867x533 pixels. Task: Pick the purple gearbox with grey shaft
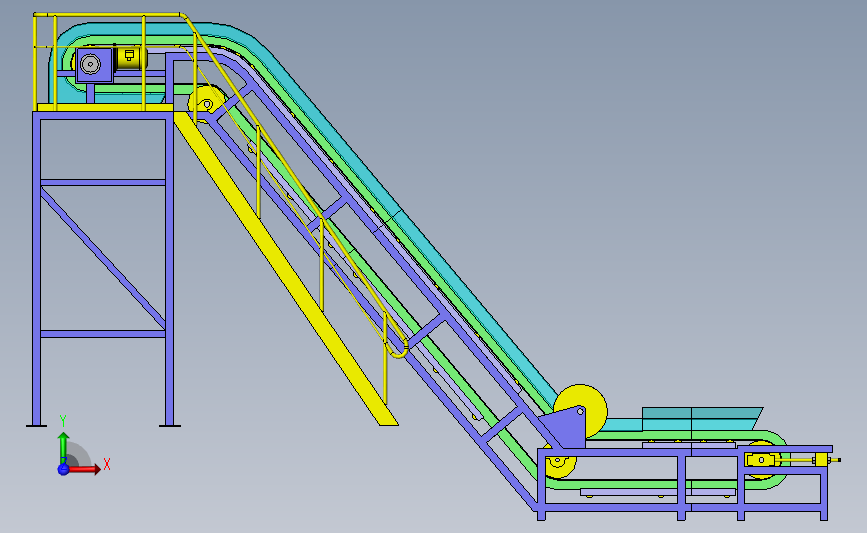[x=94, y=65]
